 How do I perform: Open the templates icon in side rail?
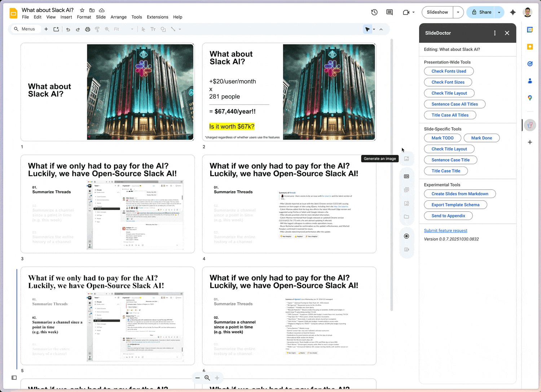pyautogui.click(x=406, y=176)
